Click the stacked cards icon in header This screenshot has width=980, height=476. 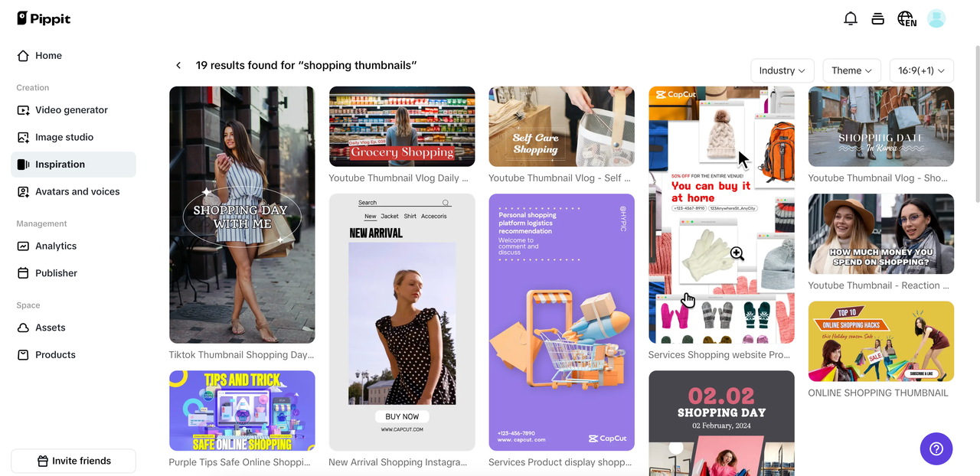878,18
